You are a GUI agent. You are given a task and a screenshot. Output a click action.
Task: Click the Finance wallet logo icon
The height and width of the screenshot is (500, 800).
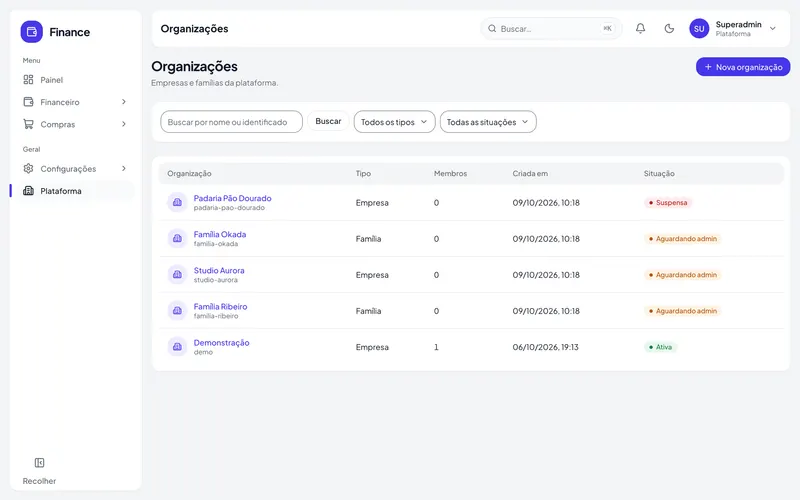32,32
